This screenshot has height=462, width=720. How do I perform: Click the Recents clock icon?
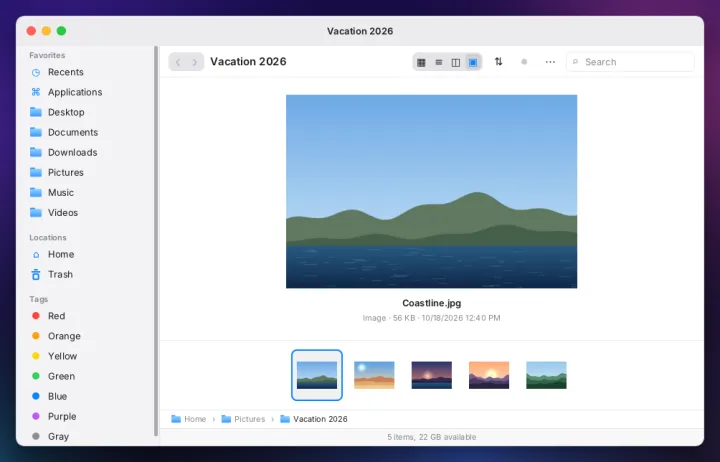36,72
